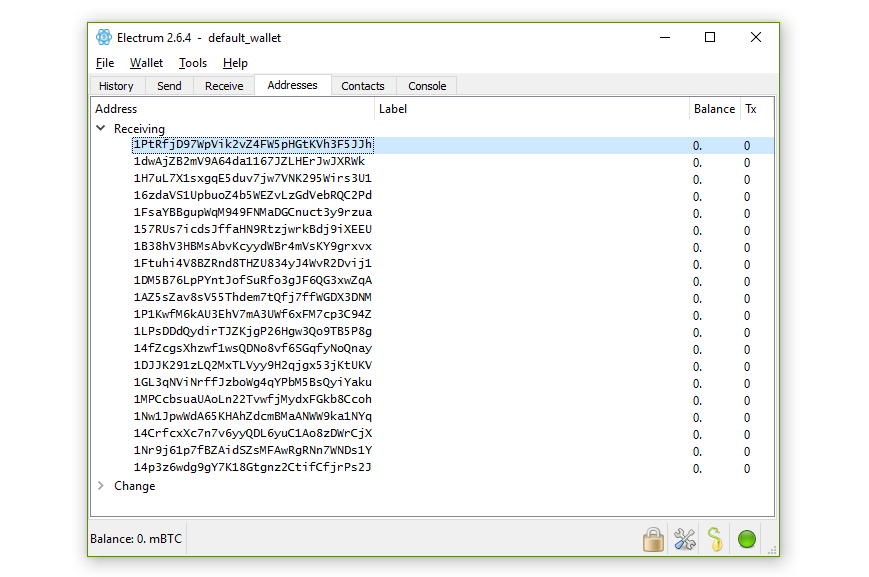This screenshot has height=577, width=869.
Task: Open the Contacts tab
Action: point(362,86)
